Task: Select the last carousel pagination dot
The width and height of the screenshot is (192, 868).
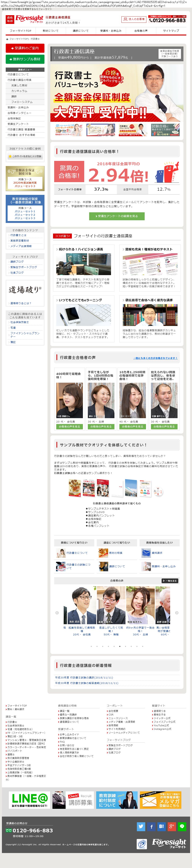Action: tap(142, 646)
